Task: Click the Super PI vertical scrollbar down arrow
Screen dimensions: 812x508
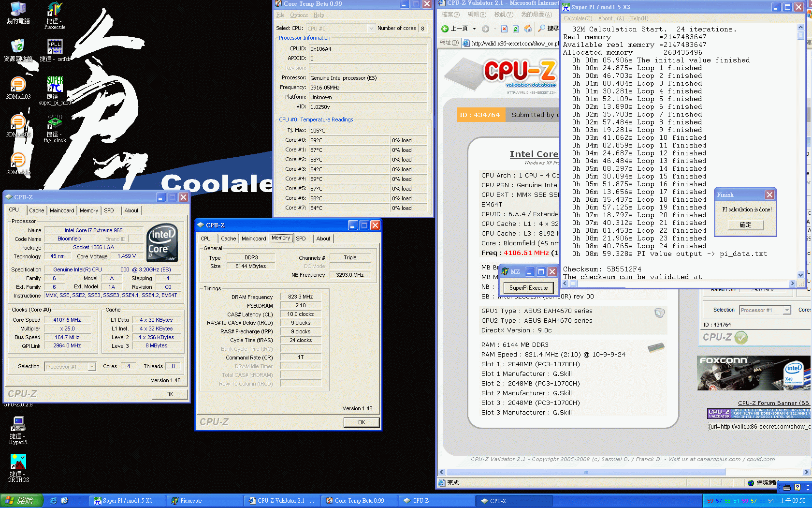Action: coord(801,275)
